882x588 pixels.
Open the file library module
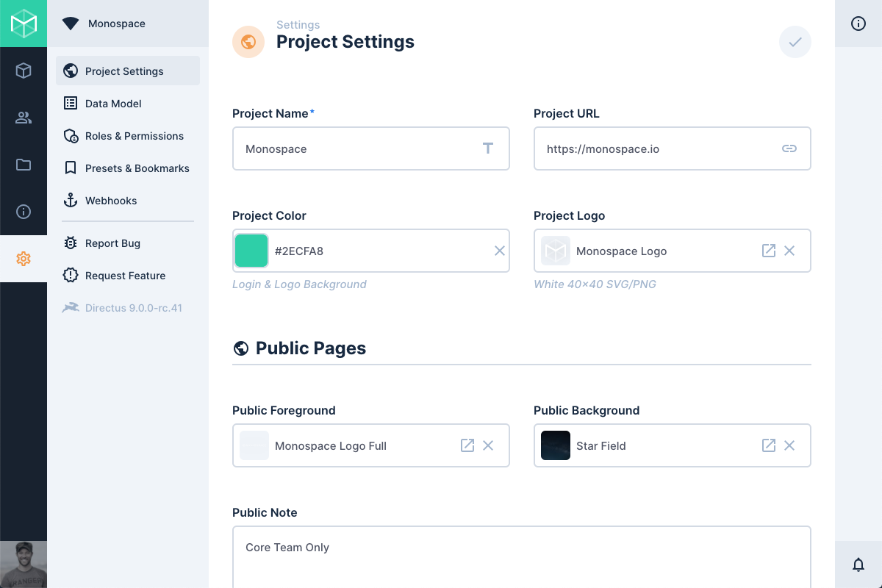24,165
